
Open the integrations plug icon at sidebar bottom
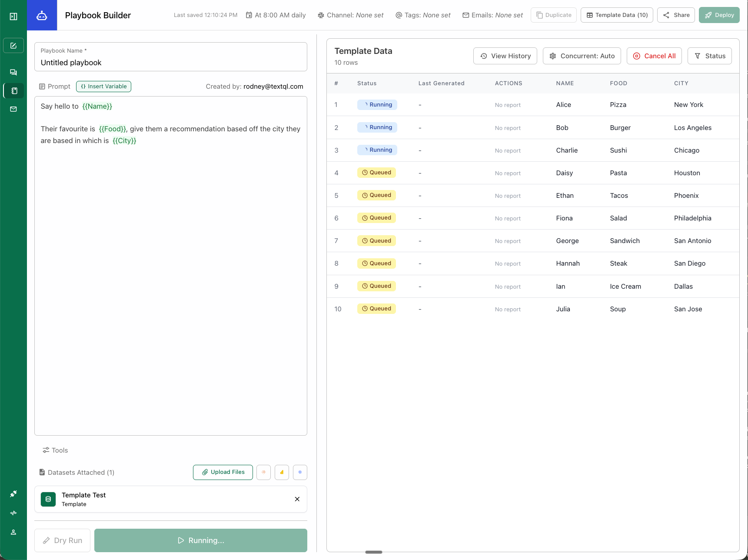(x=13, y=493)
